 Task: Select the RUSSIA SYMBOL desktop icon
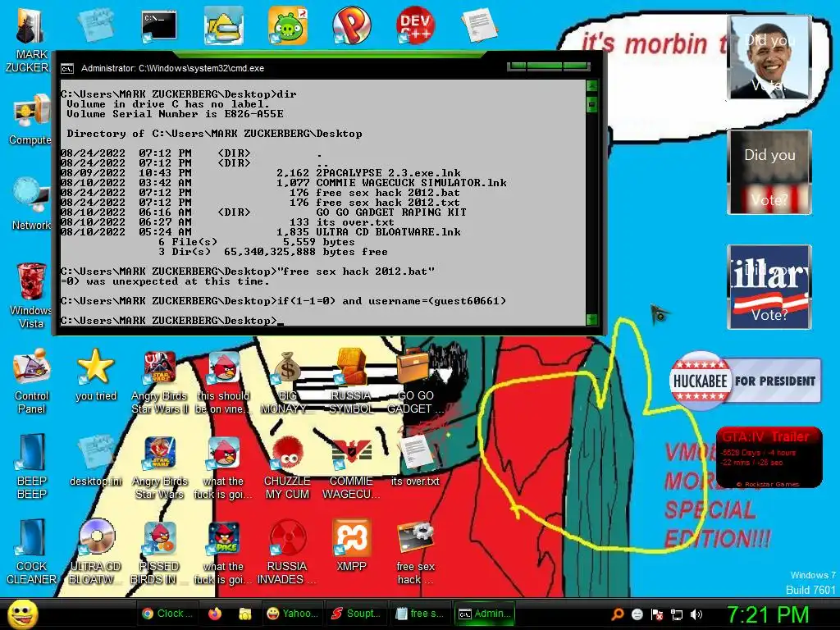click(x=351, y=381)
